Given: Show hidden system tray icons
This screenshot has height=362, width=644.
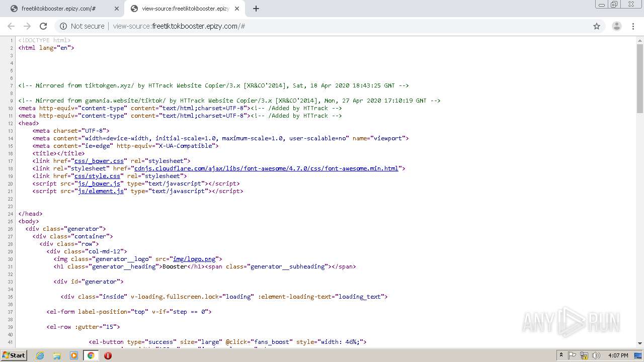Looking at the screenshot, I should 561,355.
